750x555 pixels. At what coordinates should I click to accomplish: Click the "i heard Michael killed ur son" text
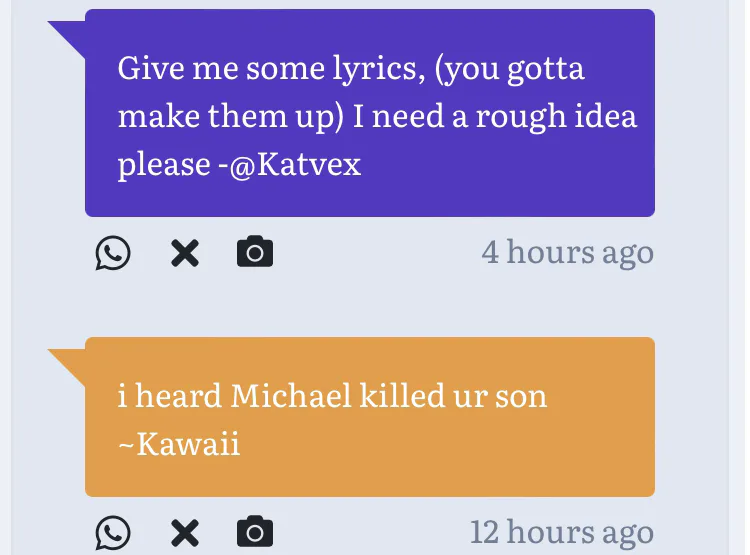point(332,396)
